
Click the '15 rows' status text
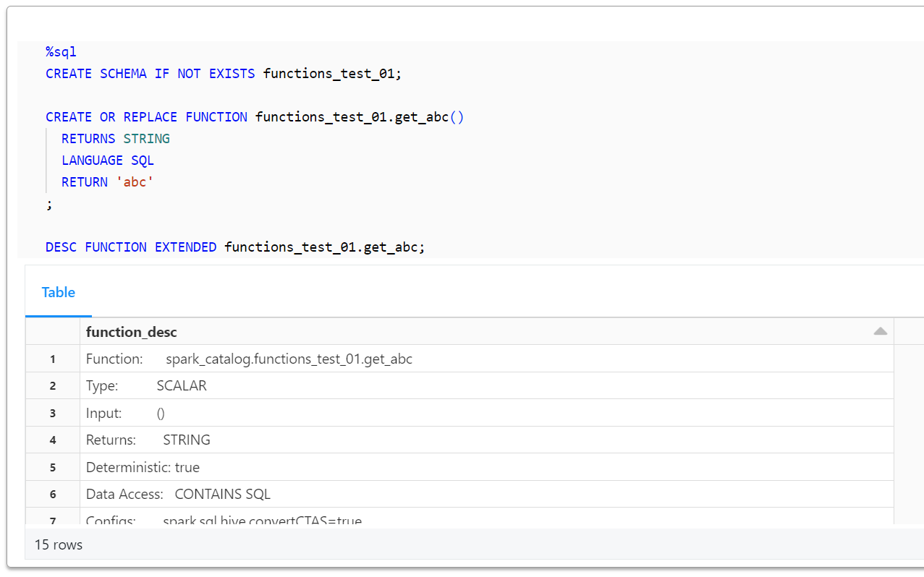pyautogui.click(x=59, y=544)
